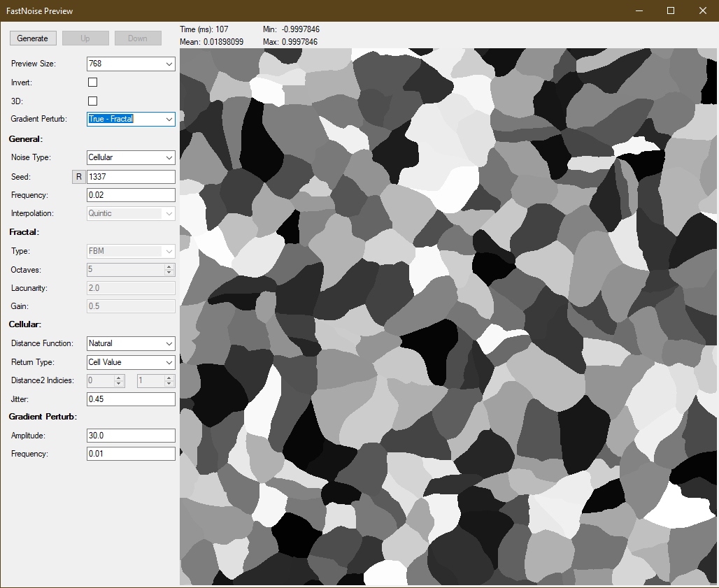The height and width of the screenshot is (588, 719).
Task: Open the Noise Type dropdown
Action: 131,157
